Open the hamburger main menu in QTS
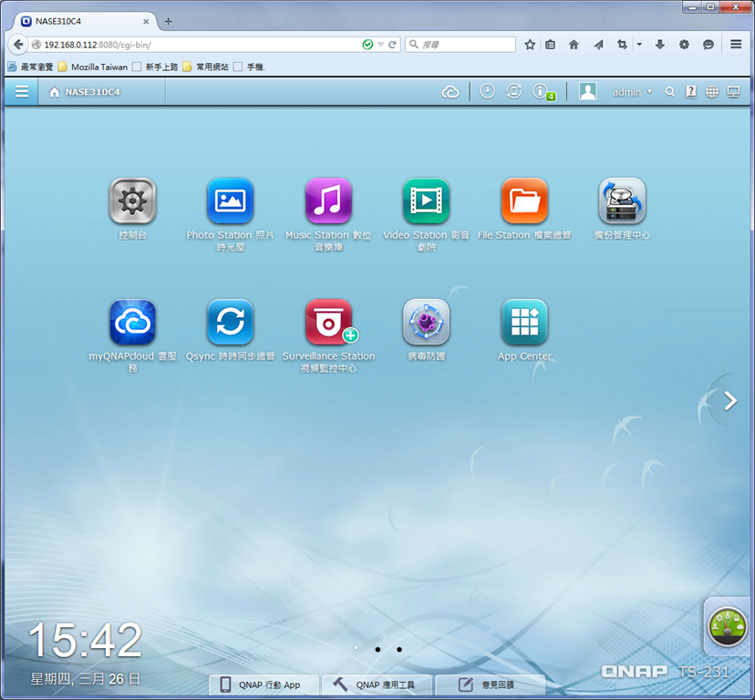The height and width of the screenshot is (700, 755). [22, 91]
